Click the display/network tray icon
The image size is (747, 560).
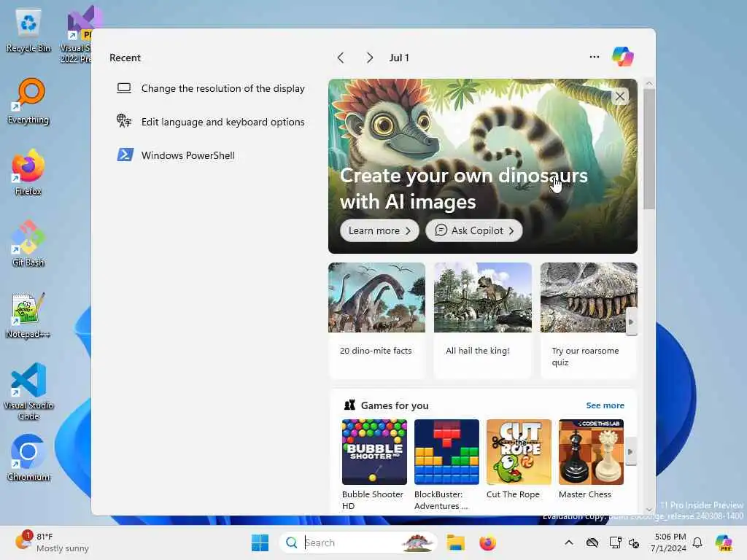(x=615, y=542)
